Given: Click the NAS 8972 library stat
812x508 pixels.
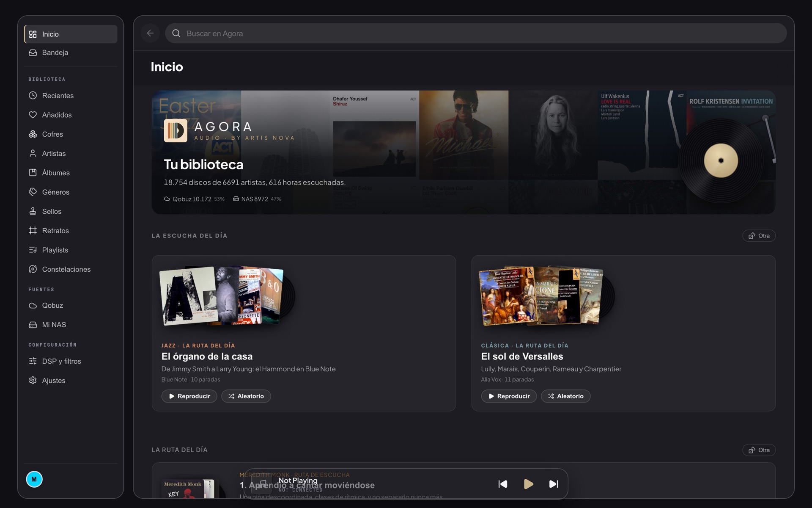Looking at the screenshot, I should (257, 199).
